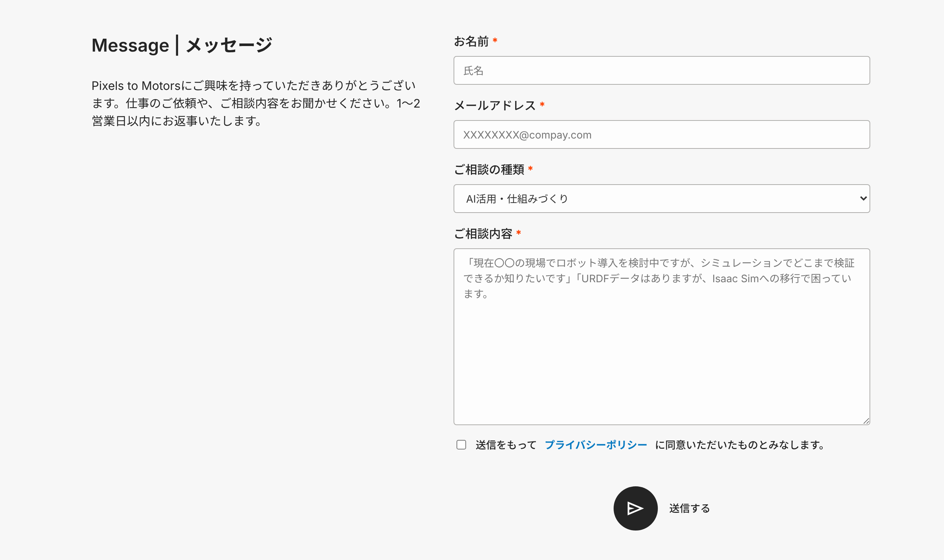
Task: Focus the お名前 input field
Action: [x=662, y=71]
